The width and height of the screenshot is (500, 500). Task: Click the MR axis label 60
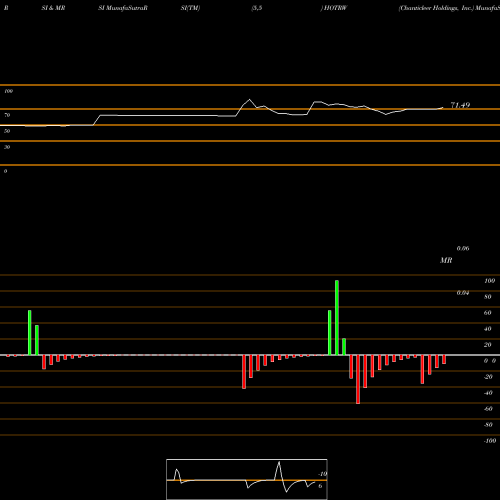coord(488,313)
